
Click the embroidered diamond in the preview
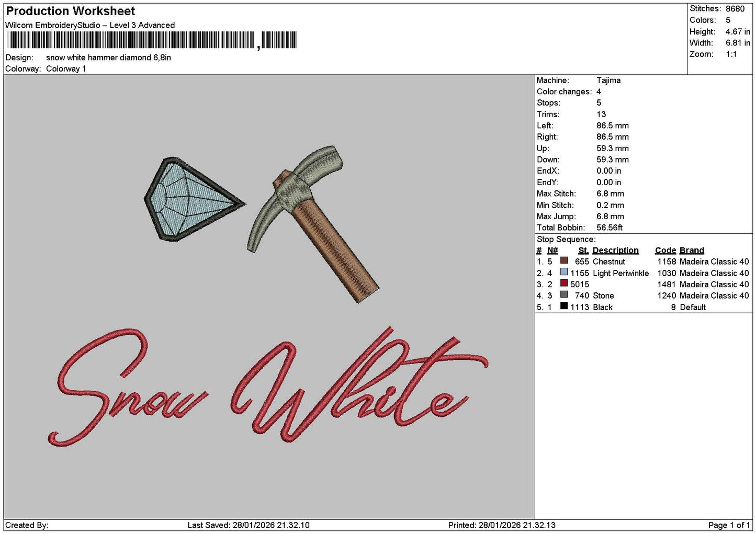(194, 199)
